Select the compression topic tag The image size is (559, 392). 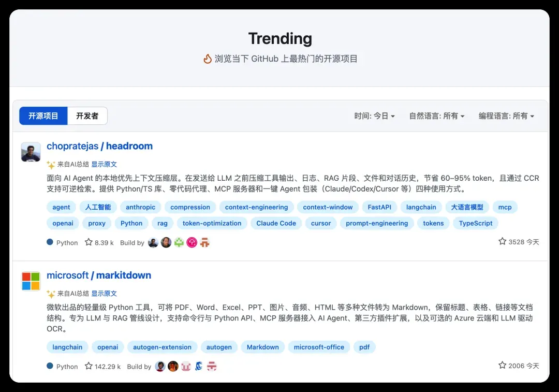[x=190, y=207]
